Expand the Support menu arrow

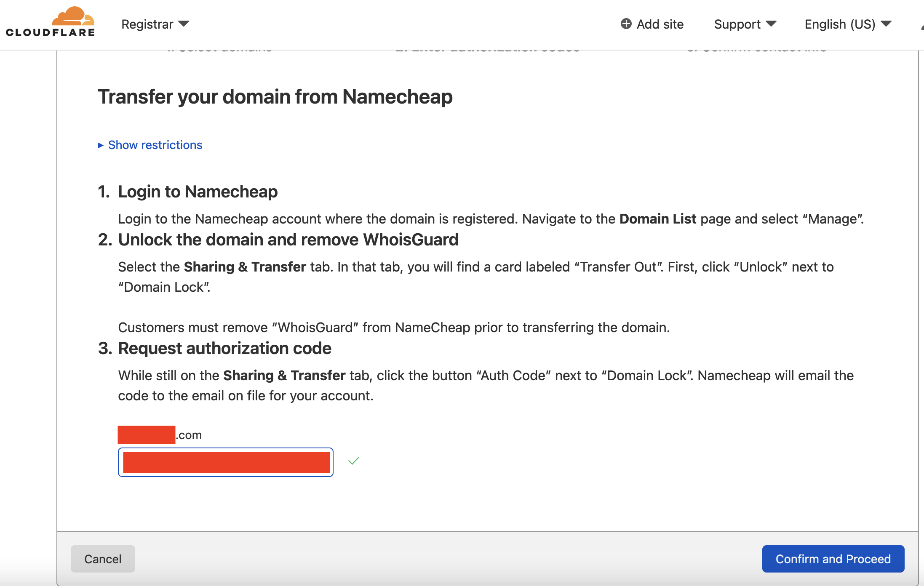pos(771,24)
